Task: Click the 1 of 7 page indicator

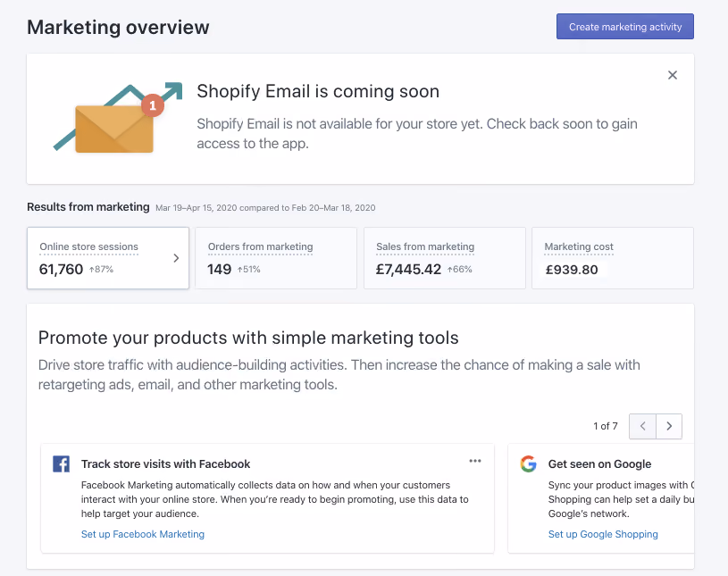Action: tap(606, 426)
